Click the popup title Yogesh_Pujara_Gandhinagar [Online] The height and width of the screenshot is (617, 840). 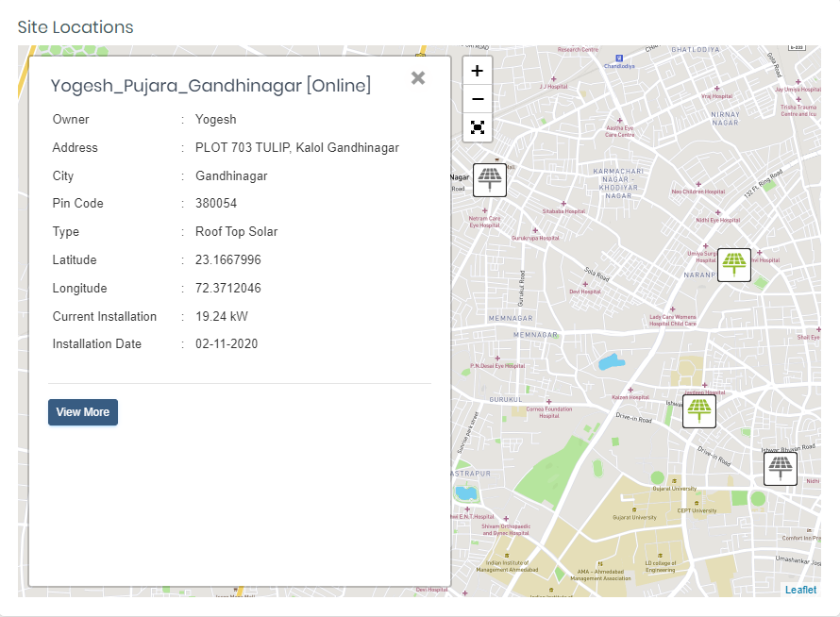210,86
